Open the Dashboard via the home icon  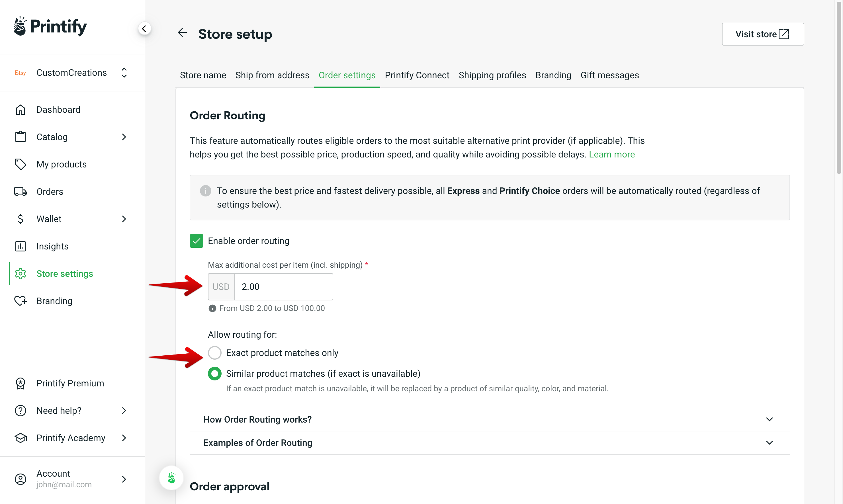[x=21, y=109]
